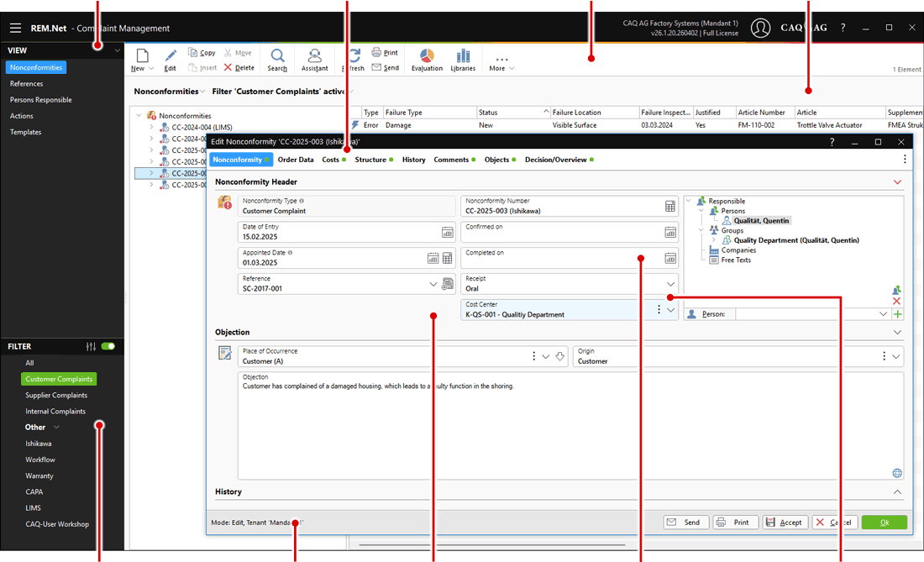Open Templates in the VIEW panel
The image size is (924, 562).
point(25,132)
